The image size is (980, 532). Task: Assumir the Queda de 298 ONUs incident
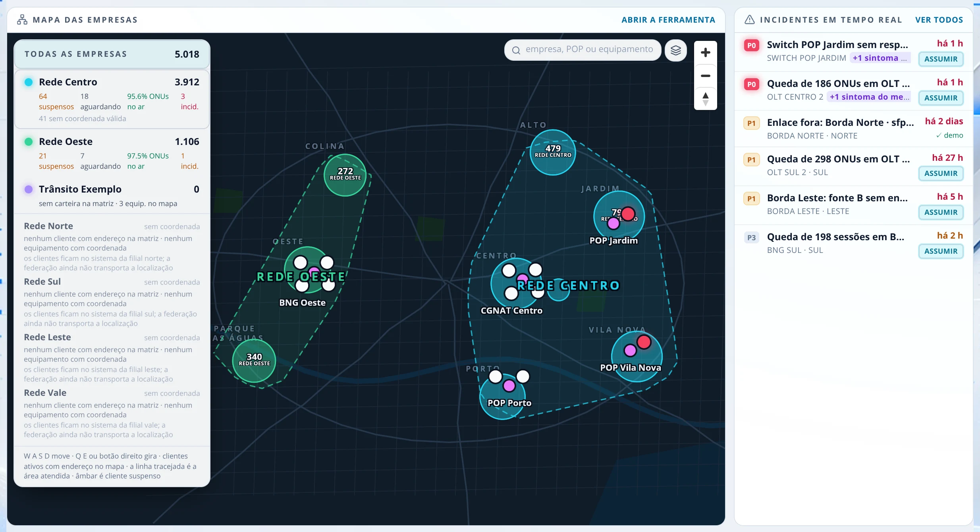coord(941,173)
